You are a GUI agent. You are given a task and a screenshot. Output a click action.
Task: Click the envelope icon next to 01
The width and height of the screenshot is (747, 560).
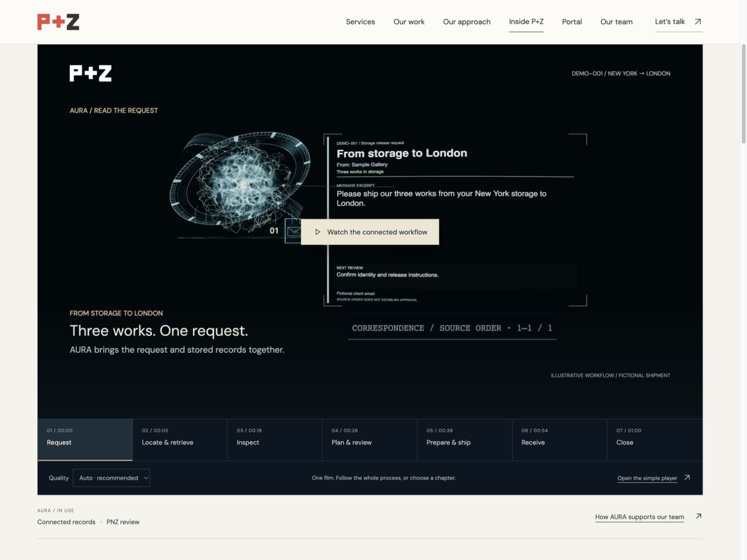pyautogui.click(x=293, y=231)
